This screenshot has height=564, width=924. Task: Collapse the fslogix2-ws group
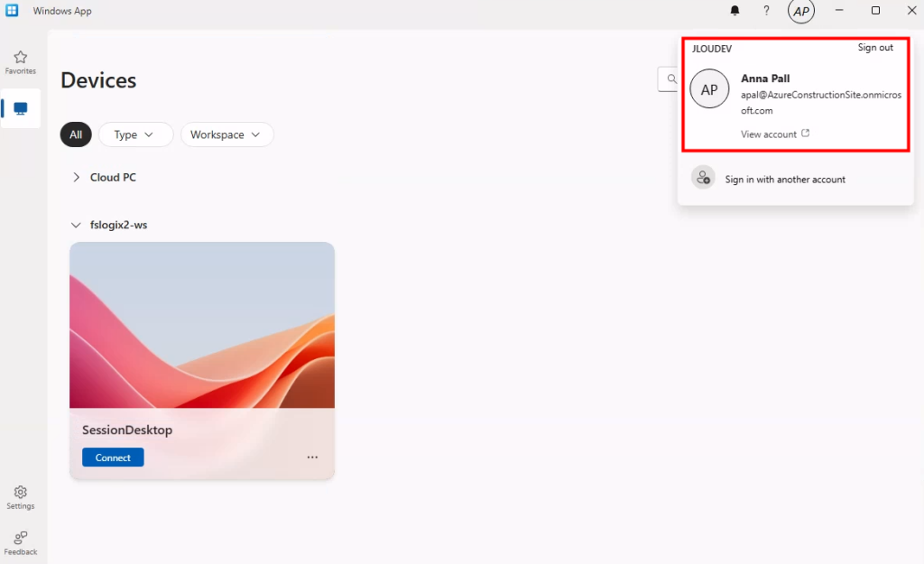click(77, 225)
